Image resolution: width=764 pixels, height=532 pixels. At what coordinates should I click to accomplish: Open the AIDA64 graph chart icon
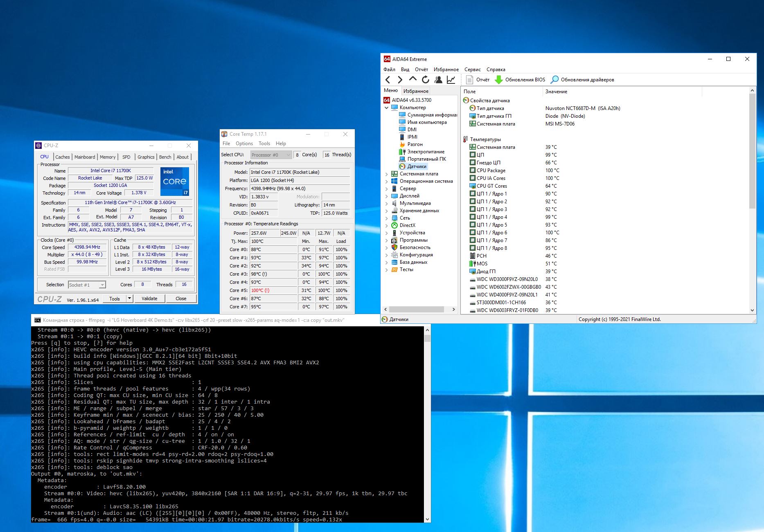(451, 80)
